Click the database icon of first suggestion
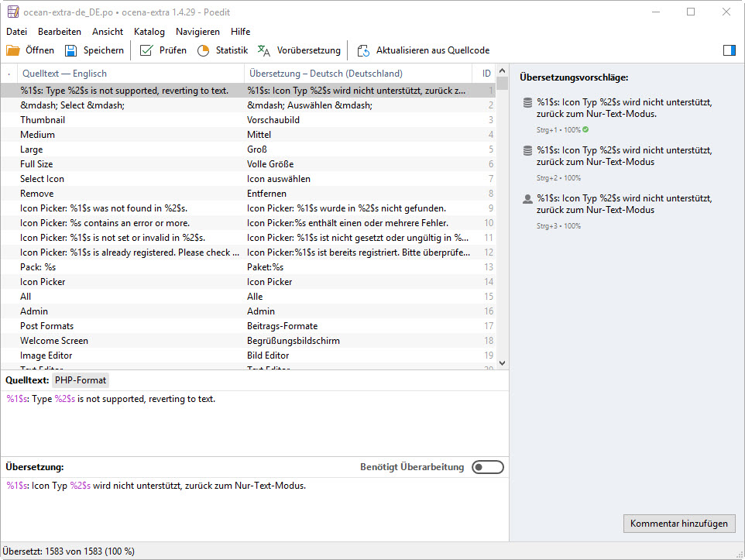 tap(527, 103)
